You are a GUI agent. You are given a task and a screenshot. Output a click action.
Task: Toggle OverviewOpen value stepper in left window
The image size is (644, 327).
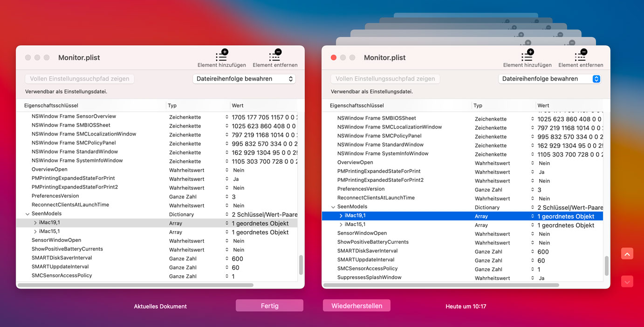coord(227,170)
